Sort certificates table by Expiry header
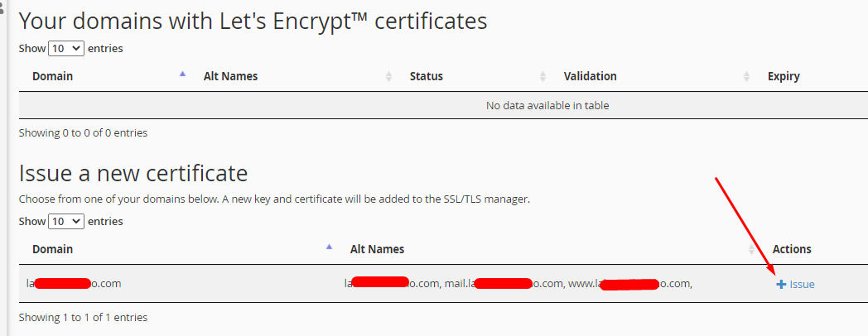This screenshot has height=336, width=868. point(784,76)
